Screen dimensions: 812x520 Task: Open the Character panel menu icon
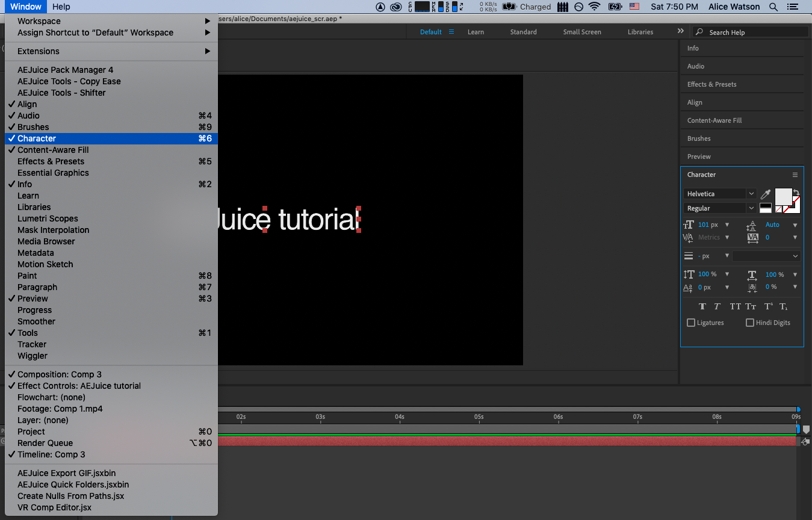tap(795, 175)
